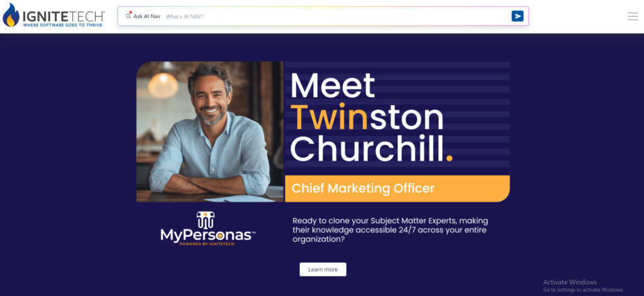Click the MyPersonas wordmark

pyautogui.click(x=208, y=235)
